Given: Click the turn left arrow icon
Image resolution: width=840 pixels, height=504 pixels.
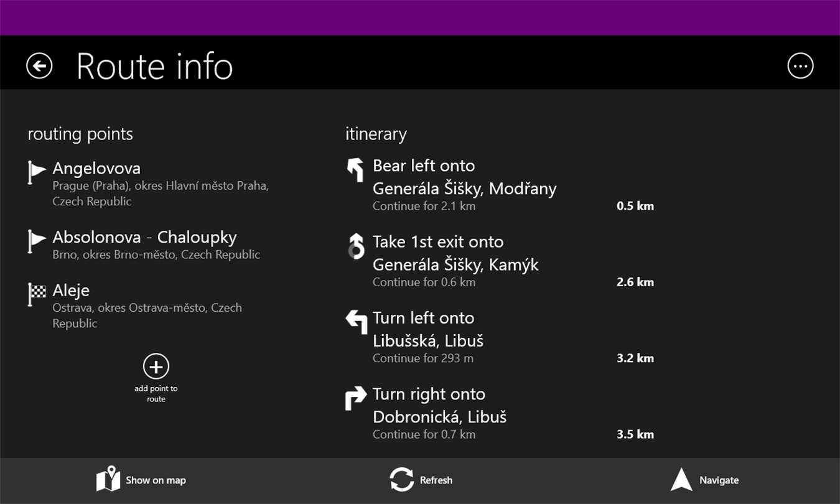Looking at the screenshot, I should 356,322.
